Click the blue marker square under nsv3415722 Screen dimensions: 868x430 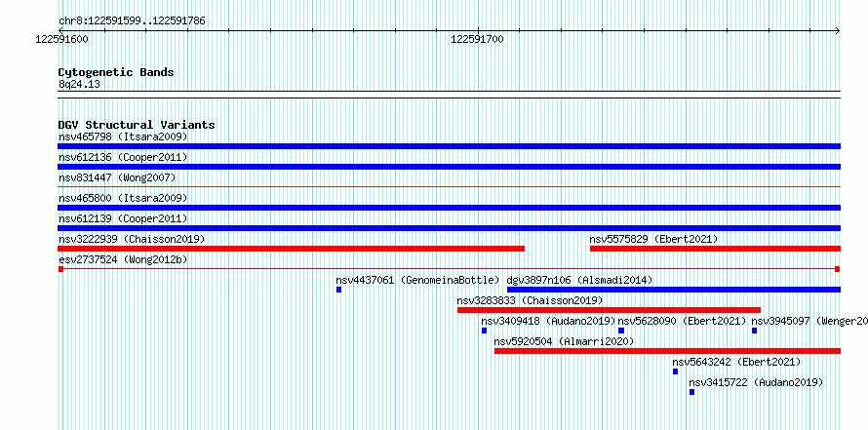[x=692, y=392]
